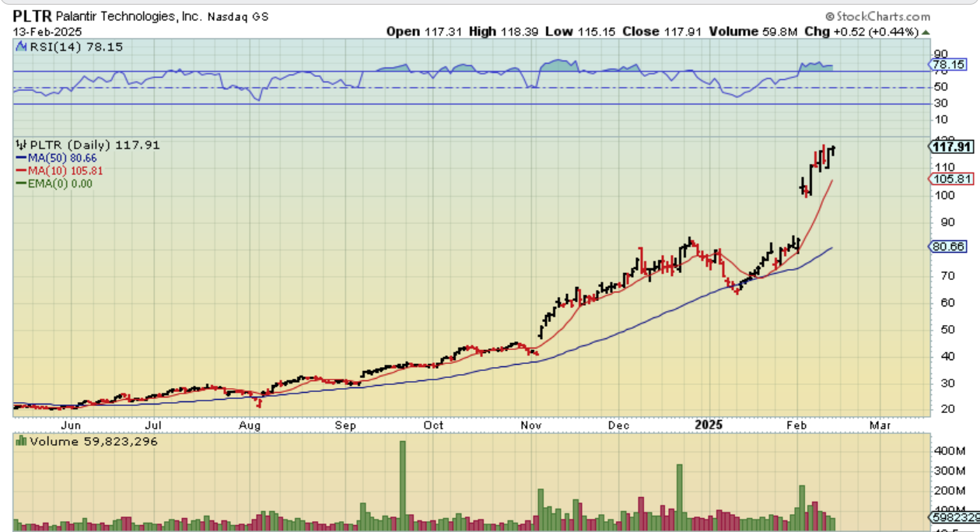Viewport: 980px width, 532px height.
Task: Click the Jun month label on time axis
Action: pyautogui.click(x=70, y=425)
